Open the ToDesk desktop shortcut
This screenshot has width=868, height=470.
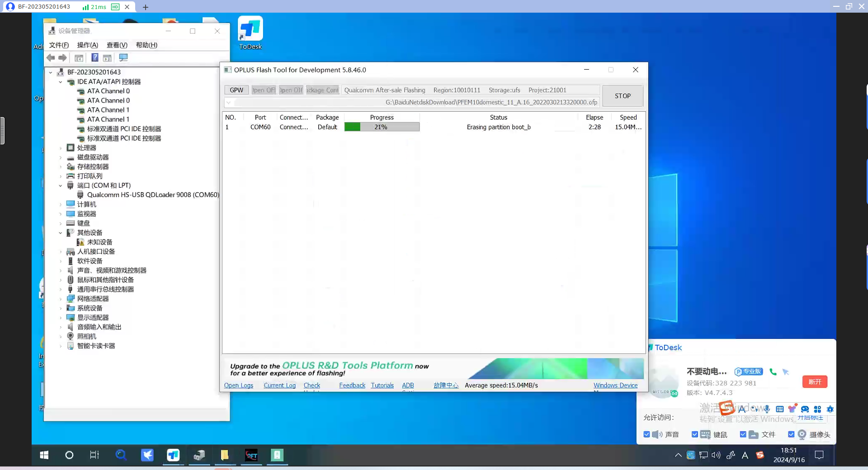(250, 33)
